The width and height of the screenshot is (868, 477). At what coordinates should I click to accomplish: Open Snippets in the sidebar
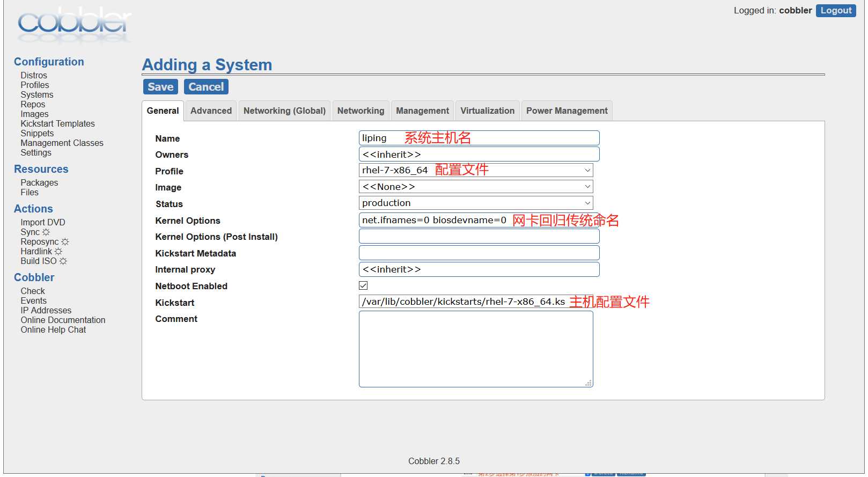37,133
